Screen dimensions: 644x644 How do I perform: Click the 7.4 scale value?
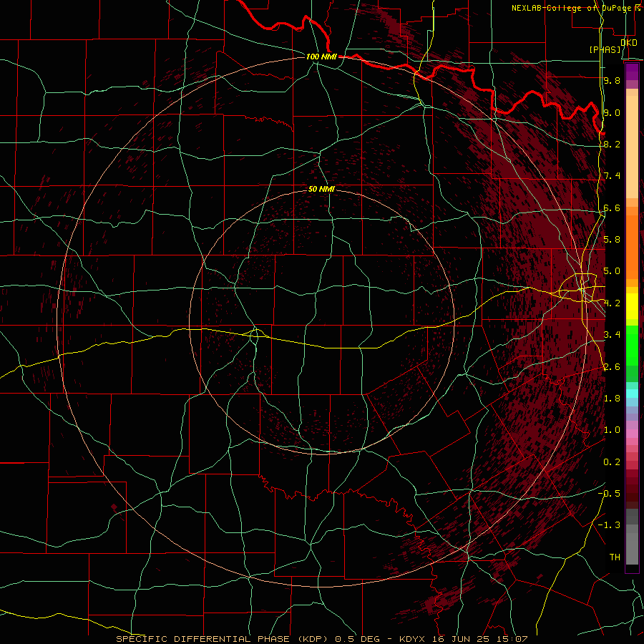click(612, 176)
